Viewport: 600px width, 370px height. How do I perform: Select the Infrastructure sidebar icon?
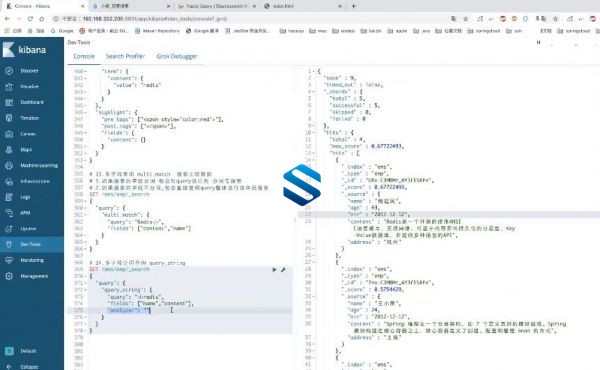(x=9, y=181)
